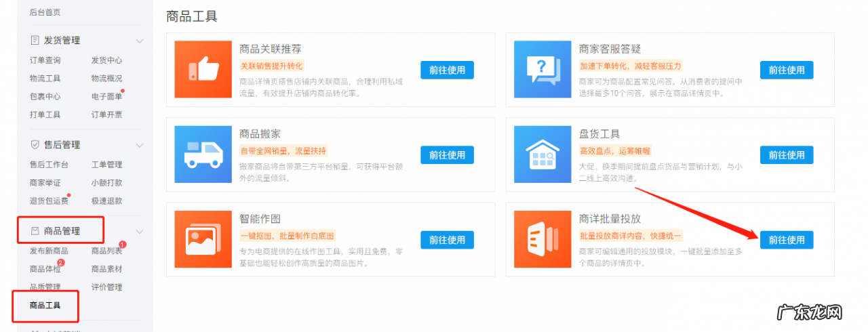This screenshot has height=332, width=868.
Task: Collapse the 发货管理 section chevron
Action: 140,41
